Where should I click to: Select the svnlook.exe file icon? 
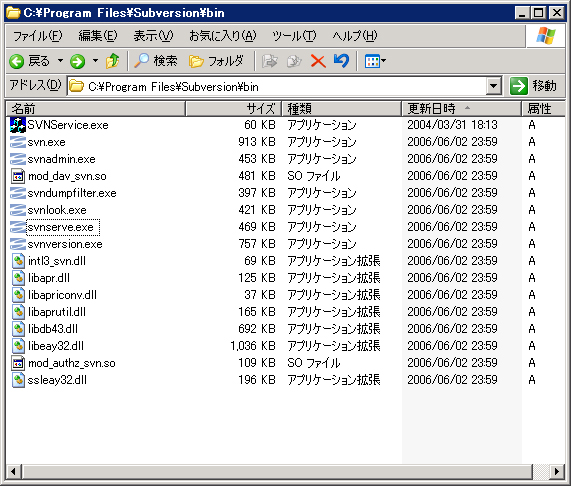[x=17, y=210]
